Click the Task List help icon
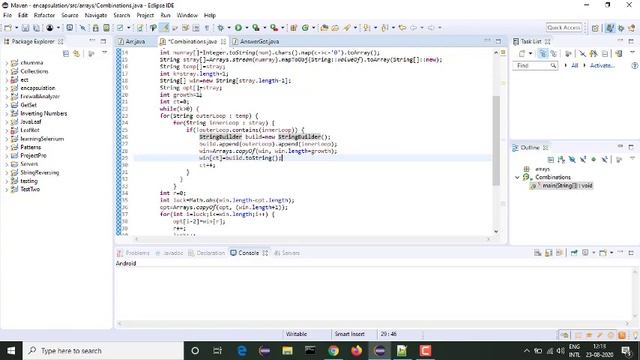The height and width of the screenshot is (360, 640). [635, 65]
